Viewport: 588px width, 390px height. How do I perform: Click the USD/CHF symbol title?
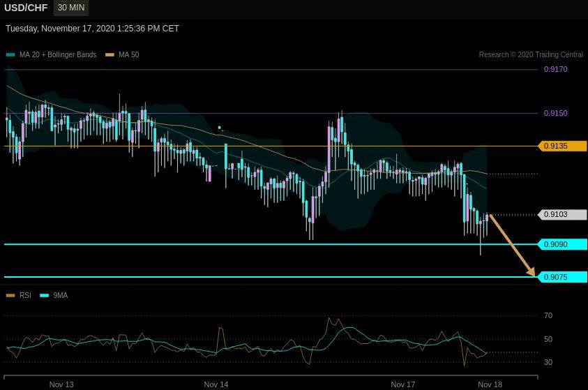click(x=26, y=8)
